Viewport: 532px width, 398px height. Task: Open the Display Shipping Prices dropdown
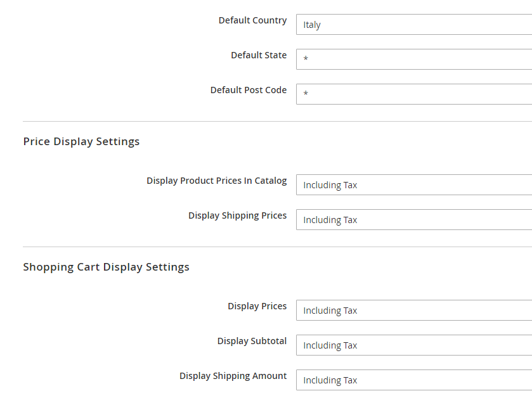click(412, 219)
